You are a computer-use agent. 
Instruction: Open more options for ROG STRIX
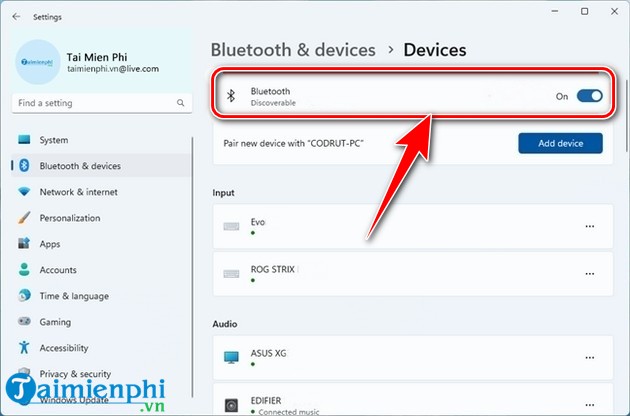[589, 274]
